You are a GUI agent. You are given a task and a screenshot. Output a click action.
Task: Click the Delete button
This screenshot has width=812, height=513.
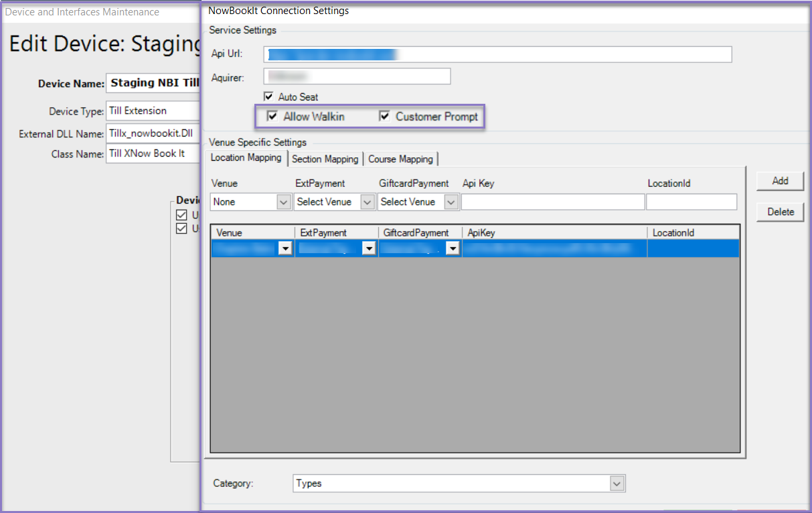[x=780, y=212]
